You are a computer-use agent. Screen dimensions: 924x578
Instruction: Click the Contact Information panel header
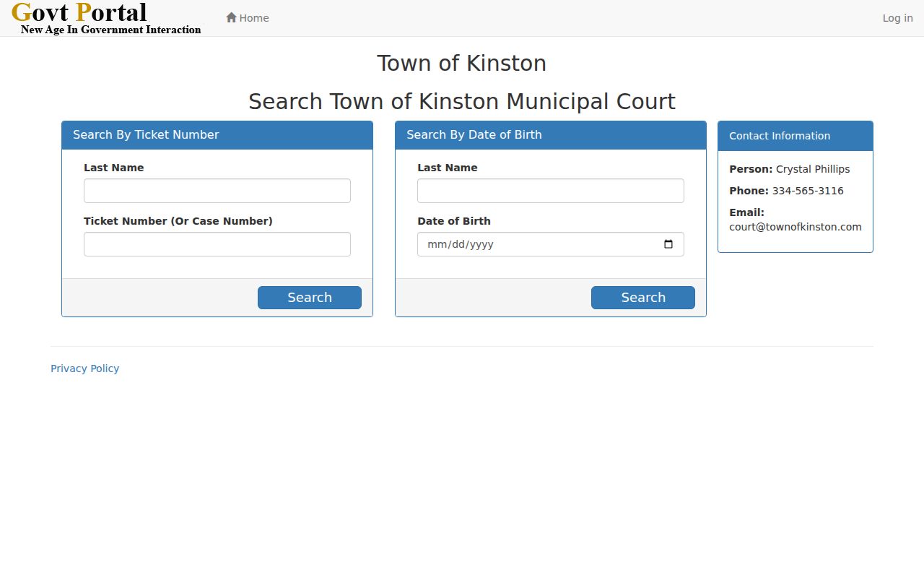796,136
